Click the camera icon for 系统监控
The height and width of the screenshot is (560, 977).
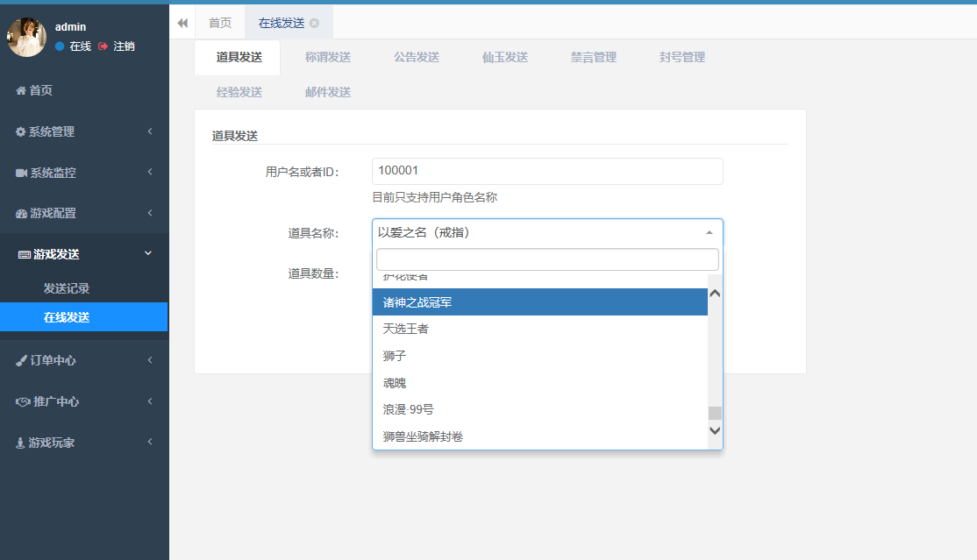coord(21,173)
